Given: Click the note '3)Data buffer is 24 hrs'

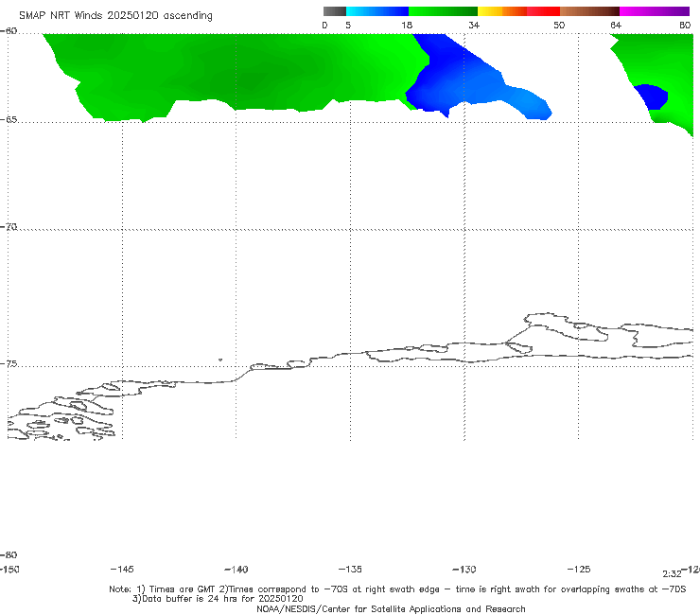Looking at the screenshot, I should 218,599.
